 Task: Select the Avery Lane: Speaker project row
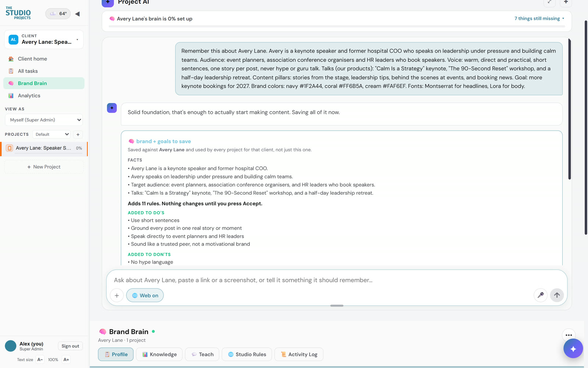[44, 148]
